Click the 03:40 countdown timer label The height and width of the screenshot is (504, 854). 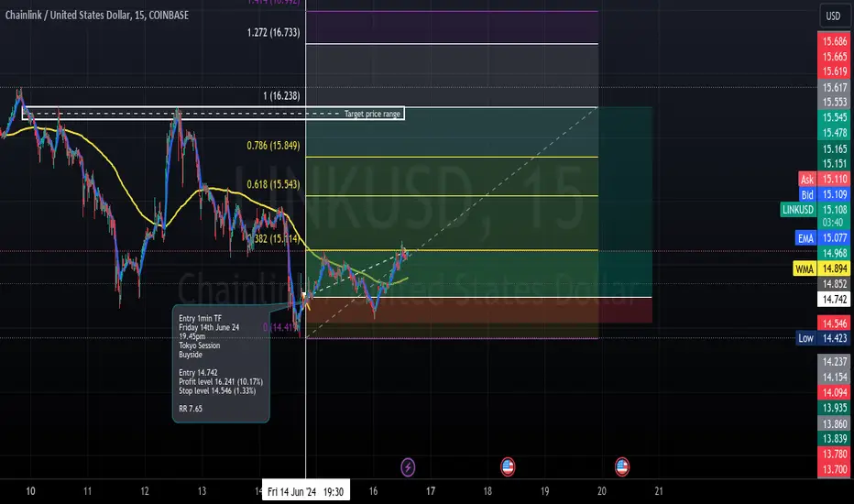coord(833,223)
